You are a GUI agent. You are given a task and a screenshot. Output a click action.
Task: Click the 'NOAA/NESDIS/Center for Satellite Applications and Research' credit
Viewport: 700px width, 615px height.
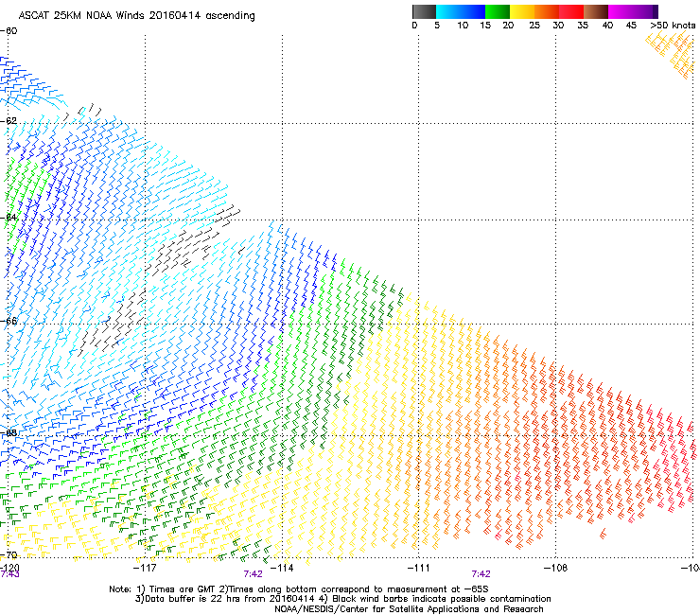click(x=409, y=609)
